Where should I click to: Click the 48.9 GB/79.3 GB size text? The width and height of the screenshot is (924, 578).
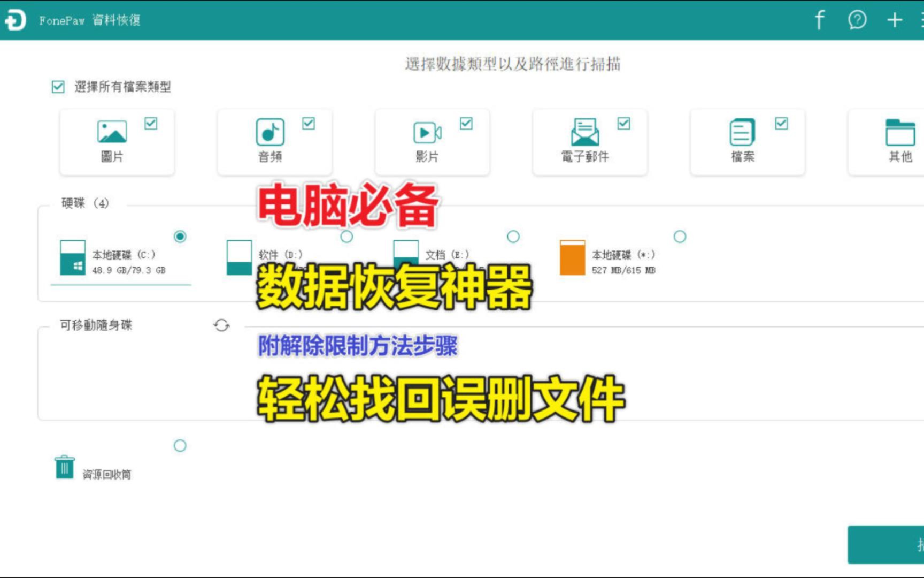click(x=129, y=270)
